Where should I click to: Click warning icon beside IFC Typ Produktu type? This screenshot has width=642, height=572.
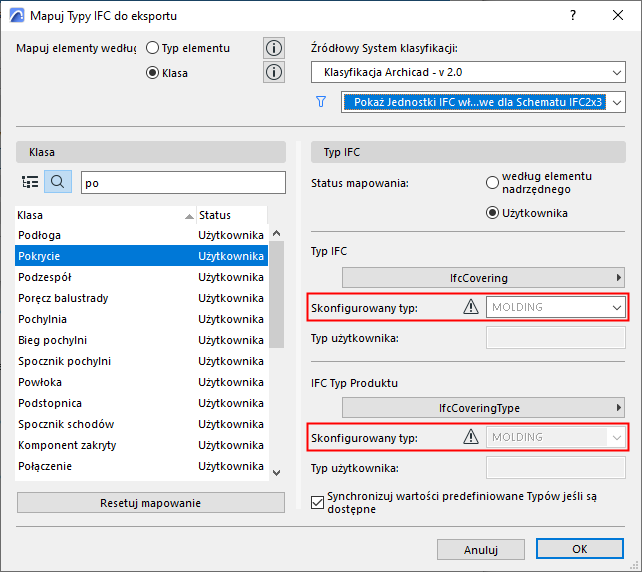click(471, 437)
